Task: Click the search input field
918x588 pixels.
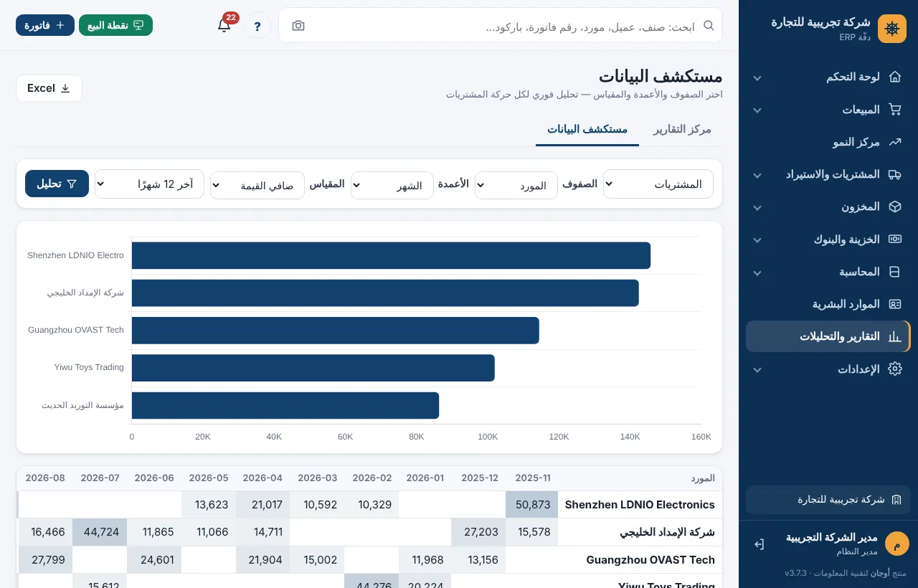Action: pos(501,26)
